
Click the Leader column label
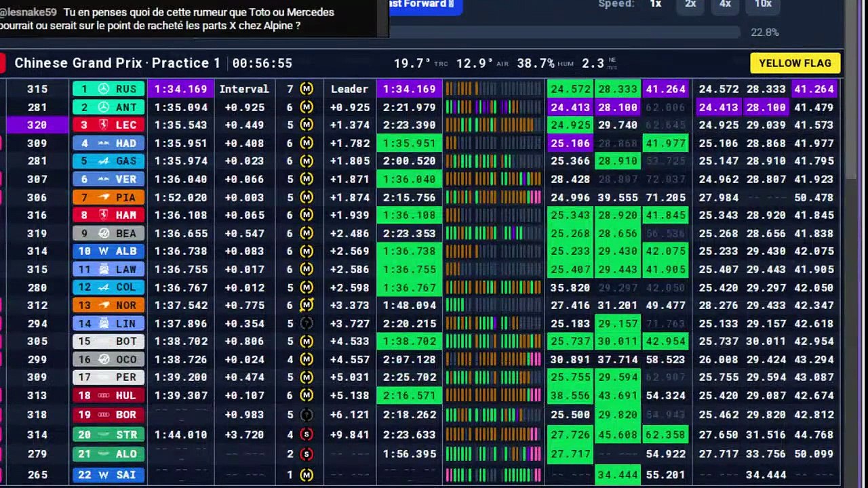[349, 89]
